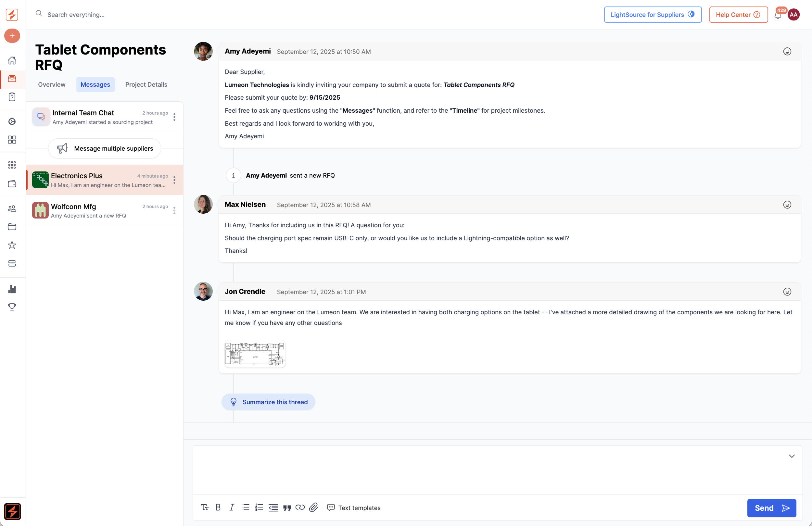Click the orange plus create button
This screenshot has height=526, width=812.
12,36
